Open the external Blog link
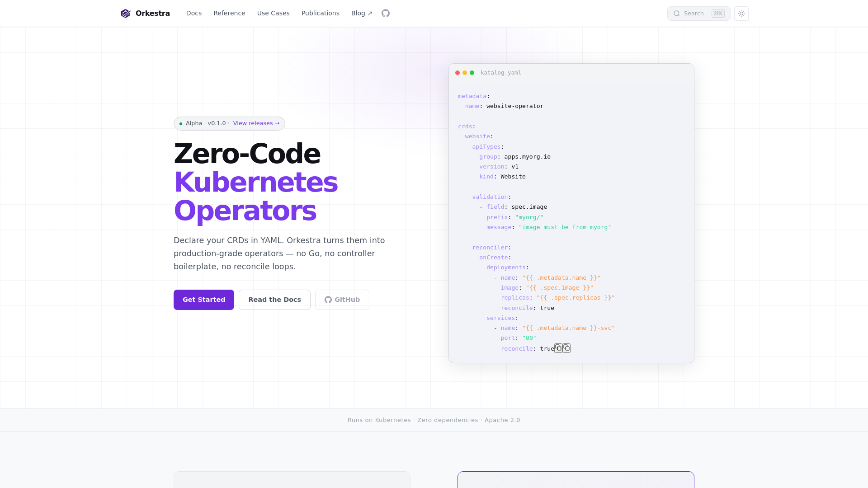868x488 pixels. point(362,13)
